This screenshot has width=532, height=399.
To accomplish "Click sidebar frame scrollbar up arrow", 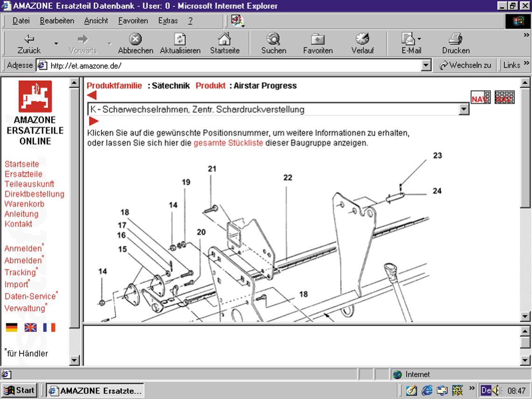I will [x=74, y=83].
